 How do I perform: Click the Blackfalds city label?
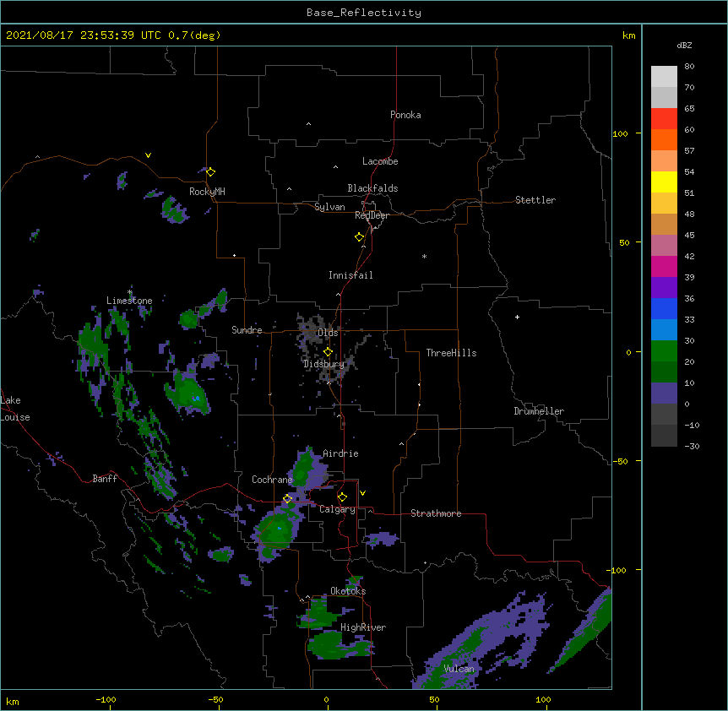click(x=372, y=188)
